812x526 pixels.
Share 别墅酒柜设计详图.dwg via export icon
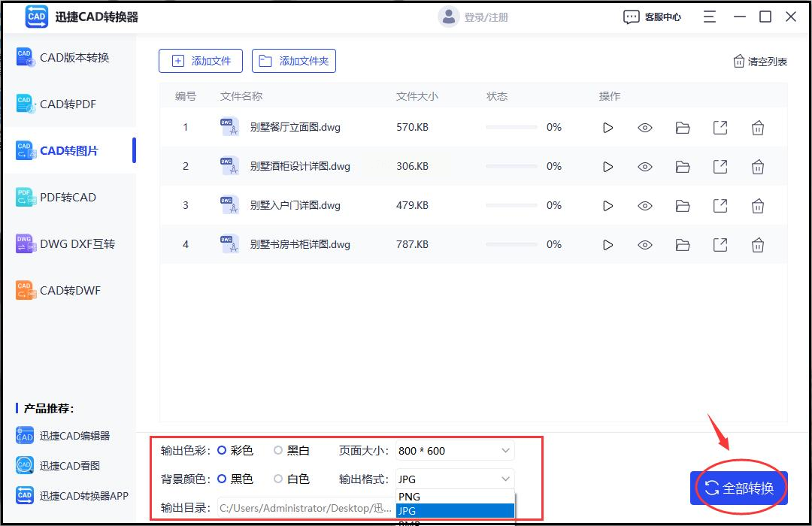[720, 166]
